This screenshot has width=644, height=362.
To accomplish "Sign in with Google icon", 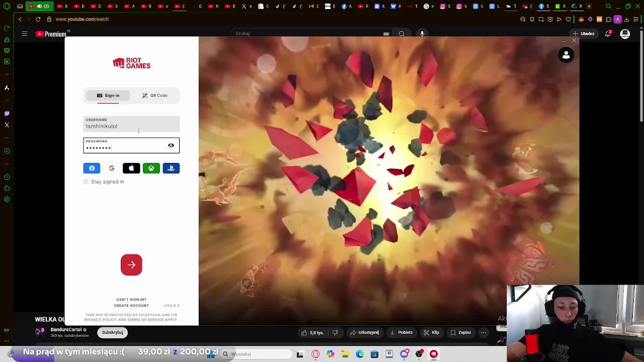I will (x=111, y=168).
